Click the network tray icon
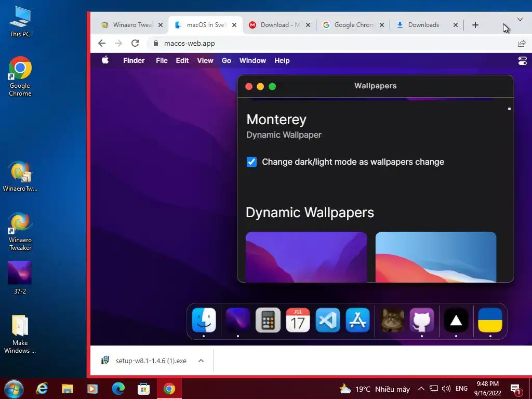Viewport: 532px width, 399px height. coord(434,389)
